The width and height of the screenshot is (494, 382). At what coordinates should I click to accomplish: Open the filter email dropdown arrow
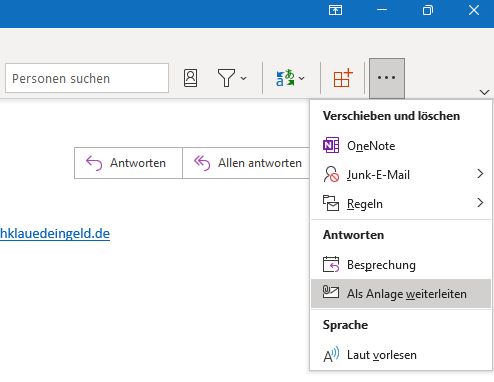[x=244, y=78]
